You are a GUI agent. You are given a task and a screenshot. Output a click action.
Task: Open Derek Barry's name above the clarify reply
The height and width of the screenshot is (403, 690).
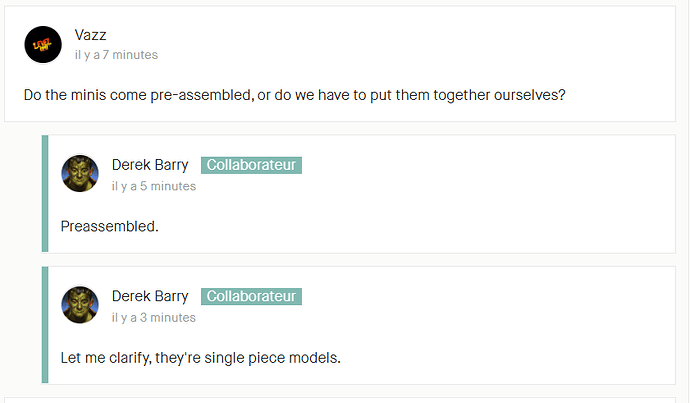tap(150, 296)
